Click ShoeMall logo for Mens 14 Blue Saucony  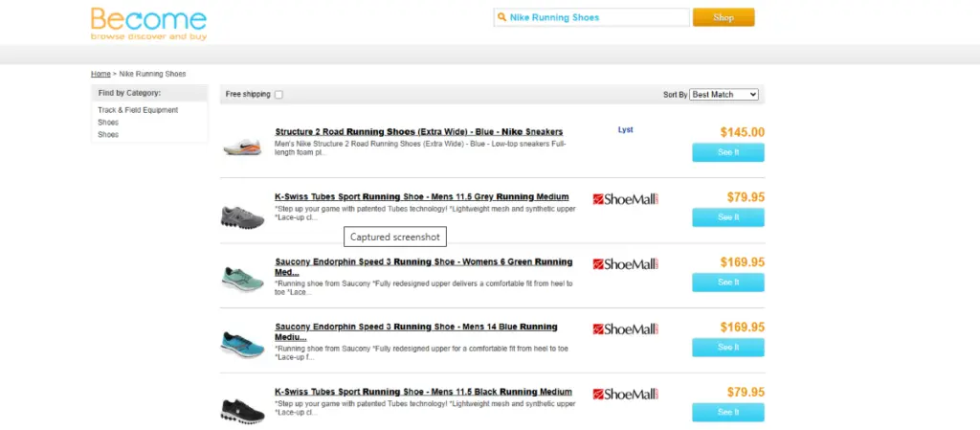pos(626,329)
